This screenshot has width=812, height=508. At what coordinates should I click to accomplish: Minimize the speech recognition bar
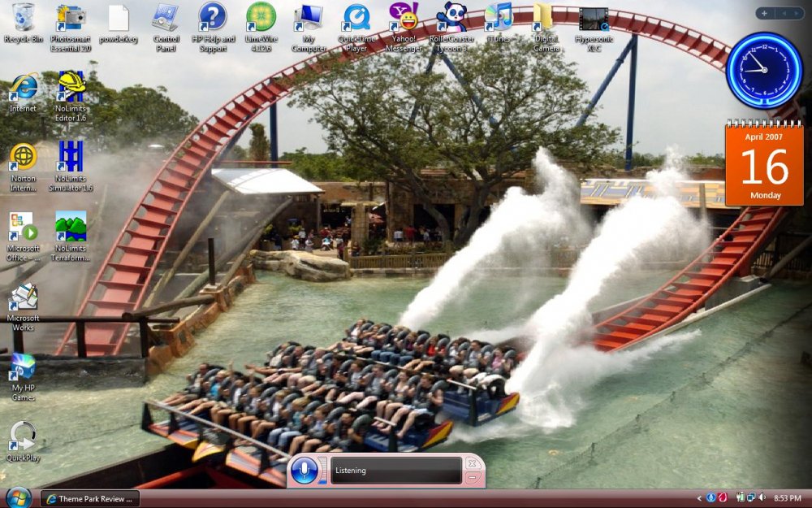tap(473, 478)
